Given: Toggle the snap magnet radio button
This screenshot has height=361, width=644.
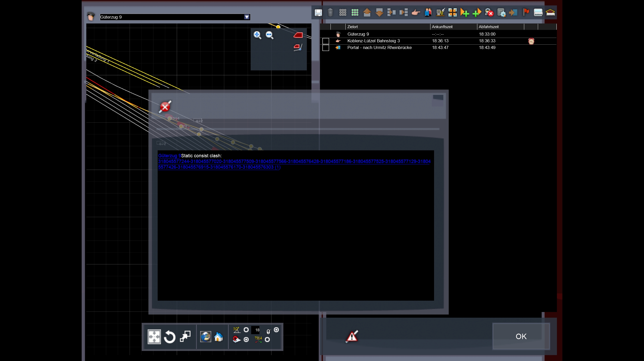Looking at the screenshot, I should click(x=246, y=340).
